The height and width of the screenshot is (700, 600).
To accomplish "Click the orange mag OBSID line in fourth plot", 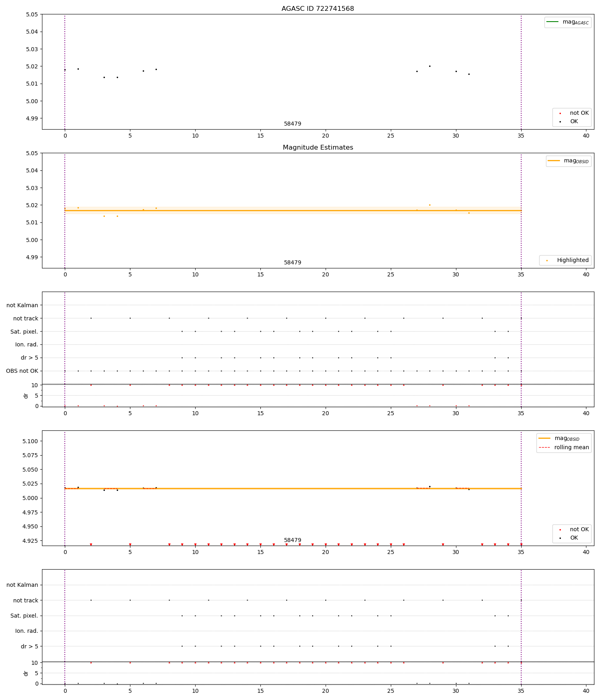I will click(x=293, y=488).
